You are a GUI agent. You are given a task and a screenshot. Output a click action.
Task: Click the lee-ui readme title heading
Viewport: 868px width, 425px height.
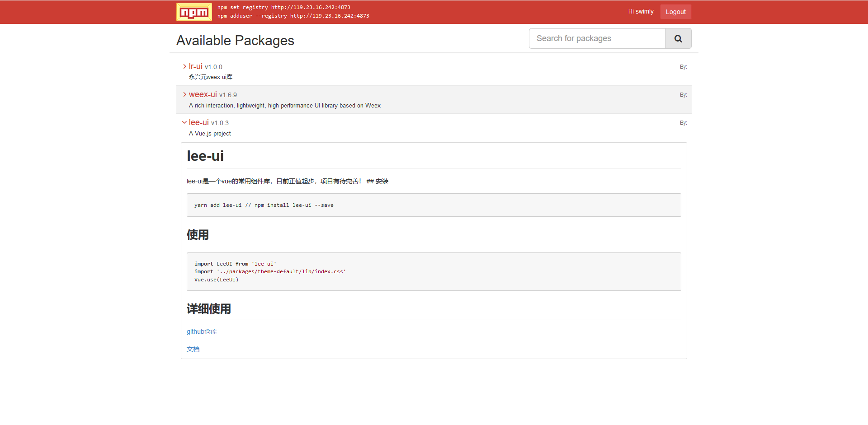205,156
